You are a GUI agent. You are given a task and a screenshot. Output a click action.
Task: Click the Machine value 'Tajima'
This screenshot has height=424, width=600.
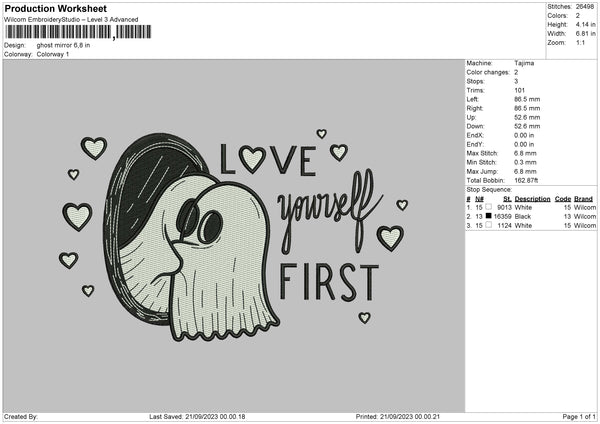(524, 63)
